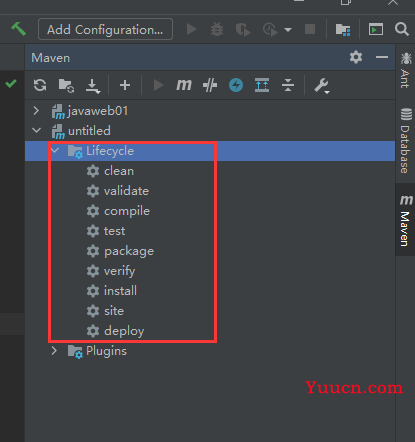
Task: Toggle offline mode in Maven toolbar
Action: tap(210, 85)
